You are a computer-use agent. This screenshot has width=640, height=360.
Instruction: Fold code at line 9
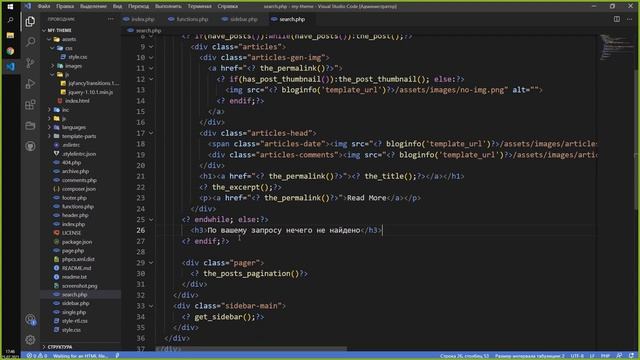(151, 47)
